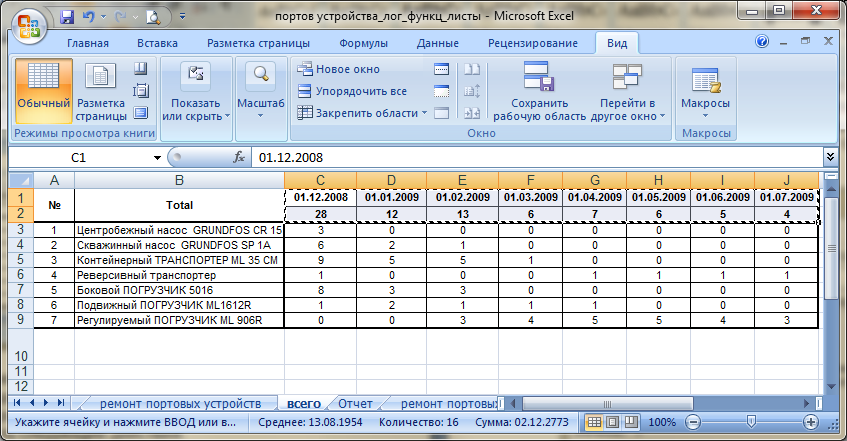Toggle Normal view in status bar
This screenshot has width=847, height=441.
(594, 422)
